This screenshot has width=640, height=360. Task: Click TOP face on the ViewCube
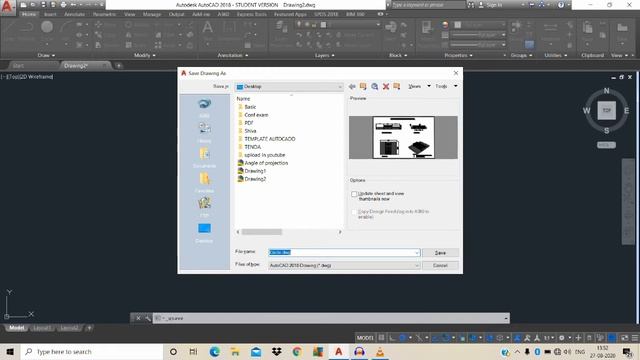point(607,111)
